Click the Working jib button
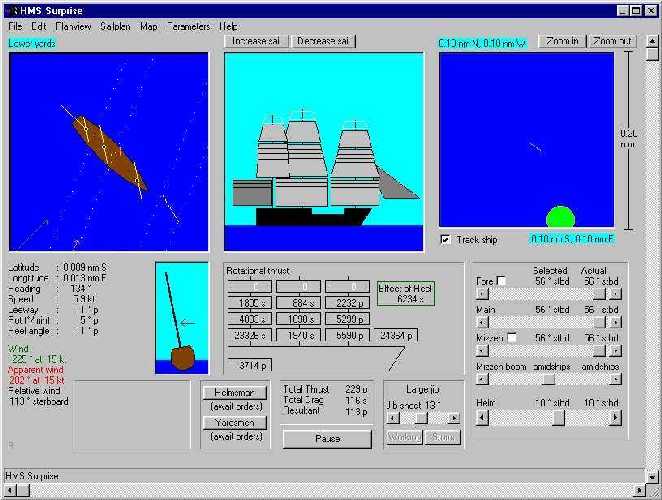Screen dimensions: 662x500 click(404, 437)
